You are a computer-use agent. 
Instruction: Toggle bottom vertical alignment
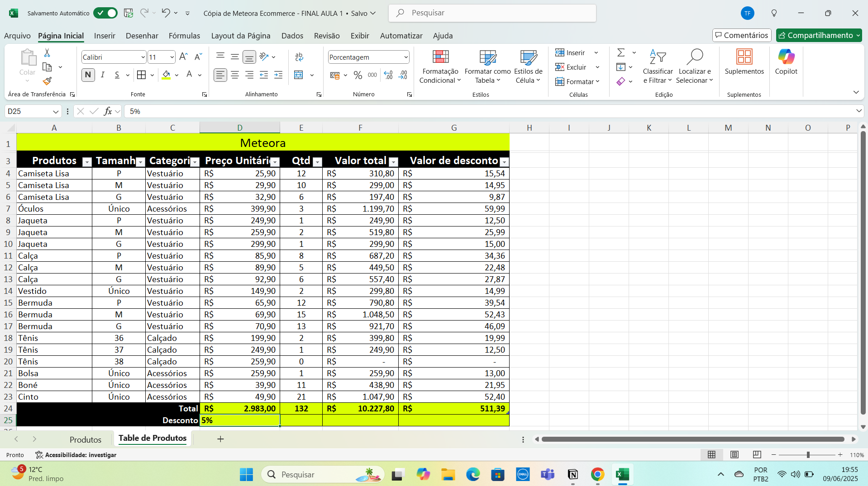tap(249, 57)
